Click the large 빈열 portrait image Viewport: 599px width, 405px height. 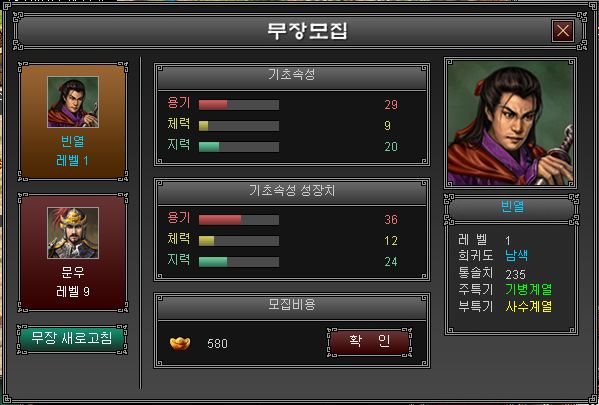(x=510, y=123)
